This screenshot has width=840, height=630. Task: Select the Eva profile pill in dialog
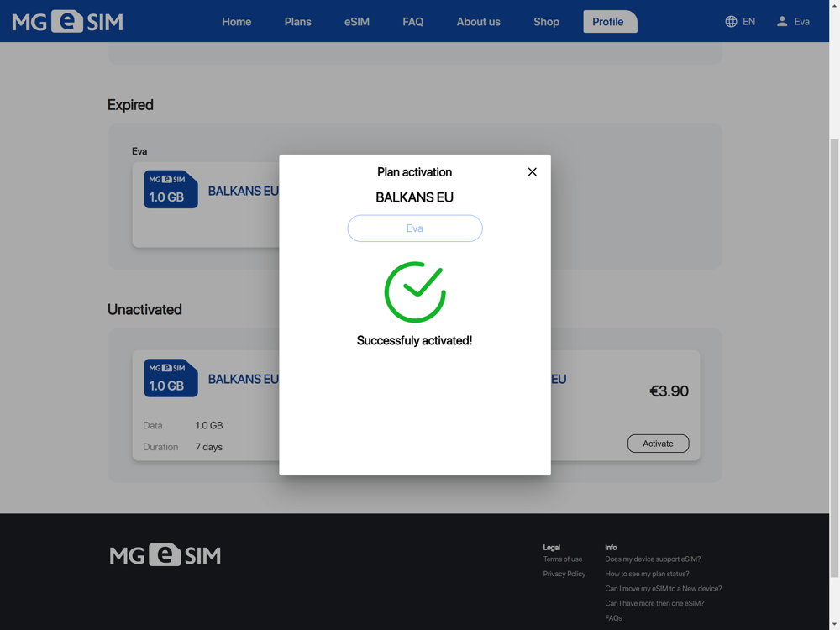tap(415, 228)
